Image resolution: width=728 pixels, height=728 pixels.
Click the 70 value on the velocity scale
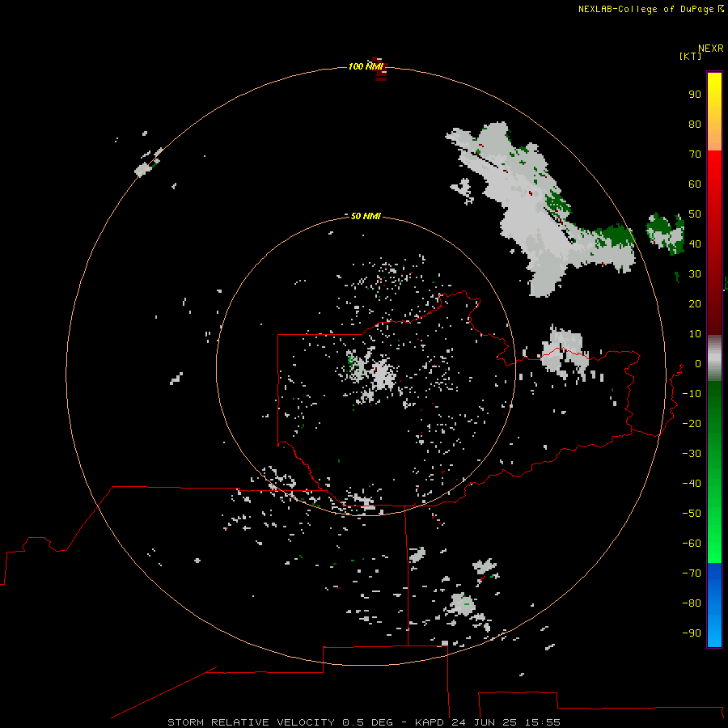695,154
